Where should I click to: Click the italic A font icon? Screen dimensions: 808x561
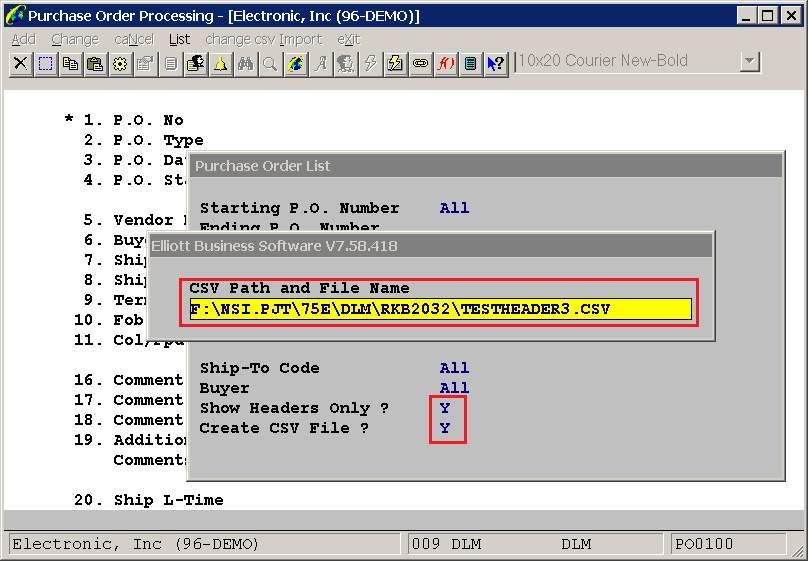click(321, 63)
